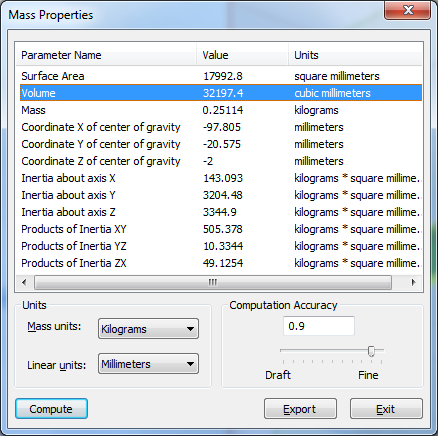Open the Linear units dropdown

[148, 364]
